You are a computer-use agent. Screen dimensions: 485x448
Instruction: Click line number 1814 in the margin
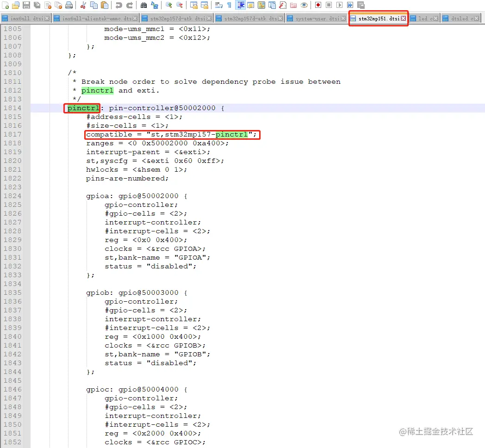pyautogui.click(x=12, y=108)
